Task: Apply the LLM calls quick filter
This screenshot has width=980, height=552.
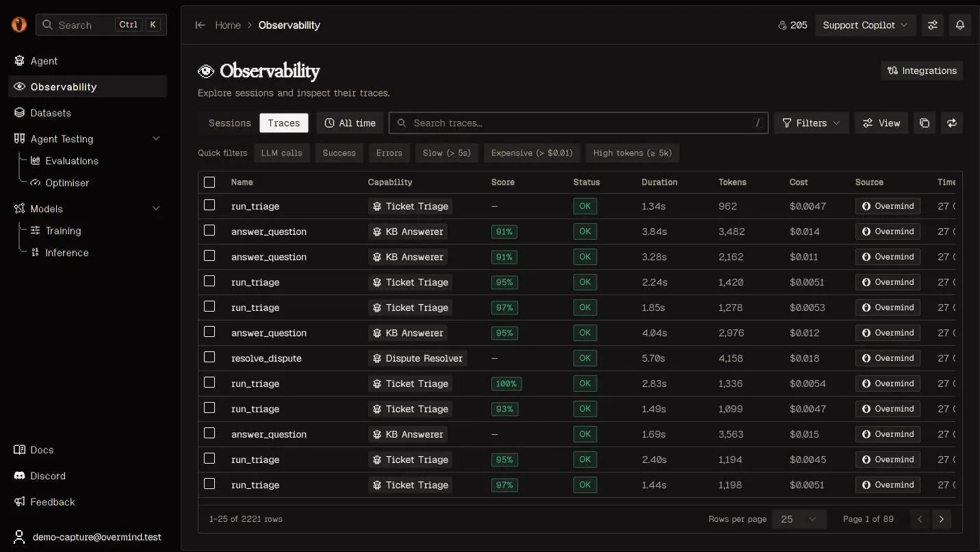Action: (x=281, y=153)
